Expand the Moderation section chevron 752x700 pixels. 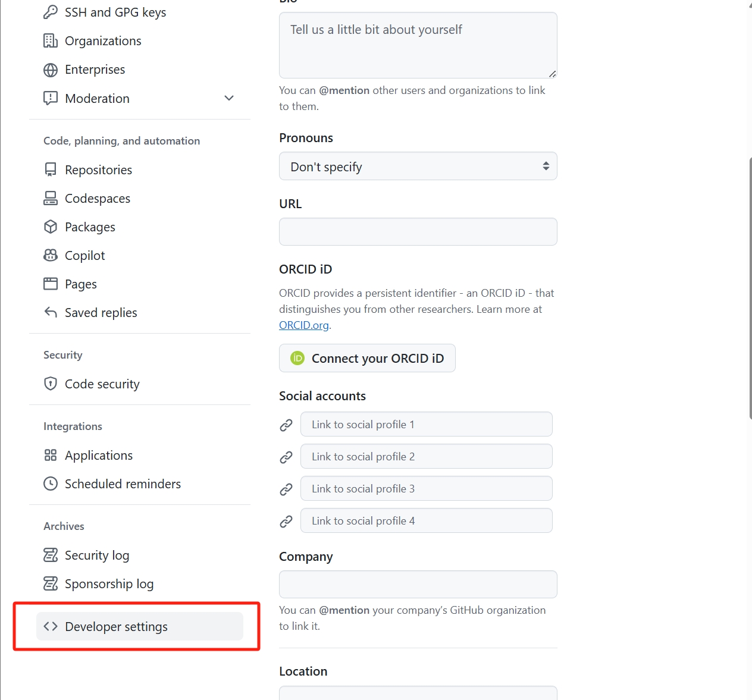pos(229,98)
